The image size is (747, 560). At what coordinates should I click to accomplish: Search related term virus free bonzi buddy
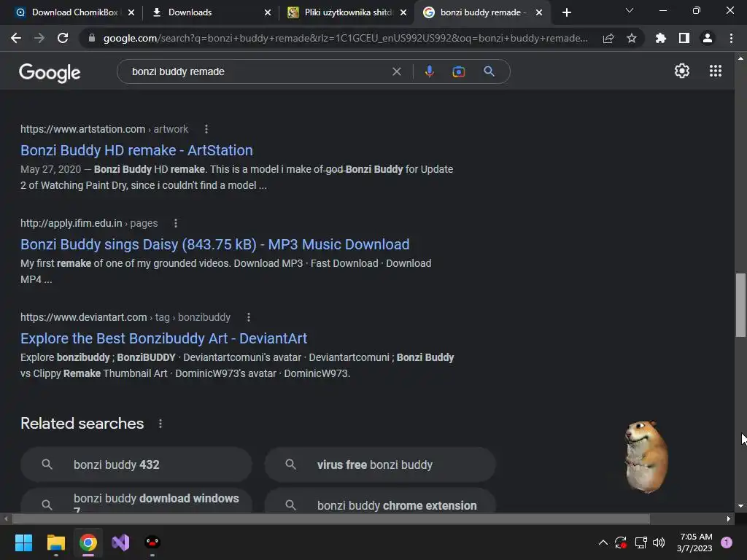coord(380,464)
